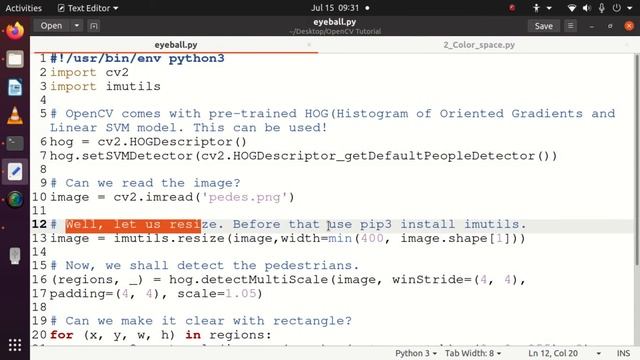Create a new document icon button
This screenshot has height=360, width=640.
[x=93, y=26]
